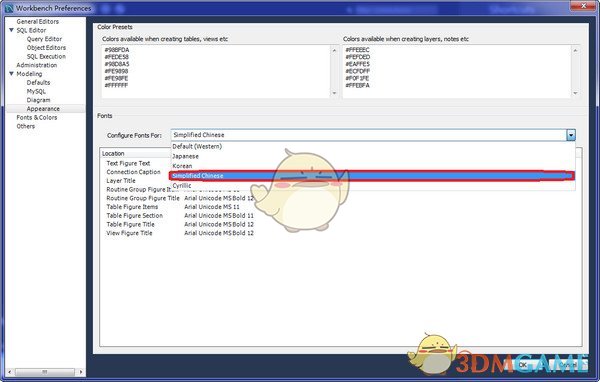Viewport: 600px width, 382px height.
Task: Click up arrow of tables colors scrollbar
Action: (x=334, y=50)
